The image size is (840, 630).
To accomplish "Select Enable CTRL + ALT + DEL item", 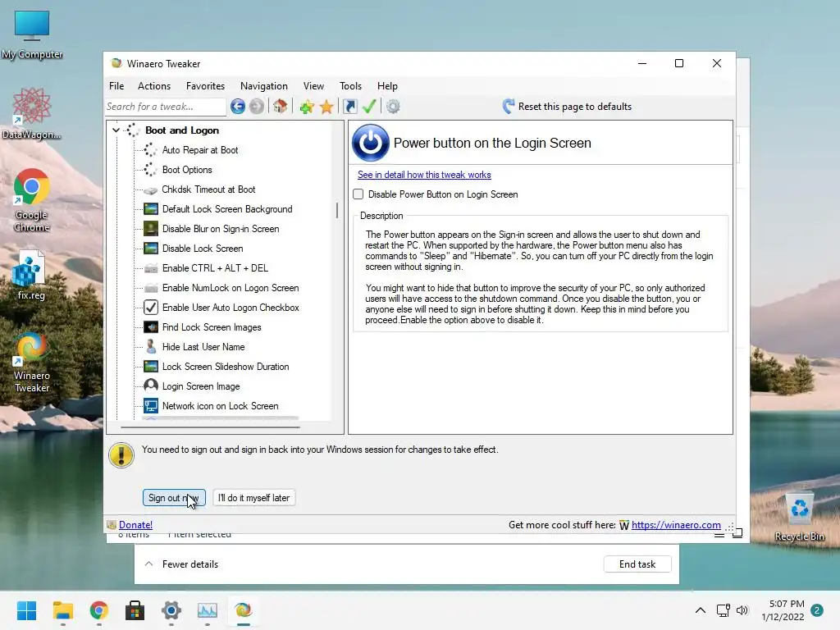I will 215,268.
